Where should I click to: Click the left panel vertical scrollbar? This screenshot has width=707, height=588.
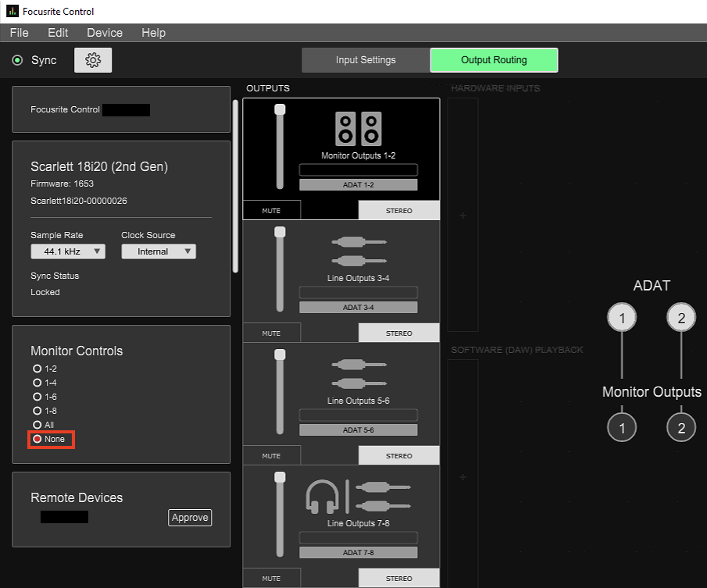(x=235, y=186)
